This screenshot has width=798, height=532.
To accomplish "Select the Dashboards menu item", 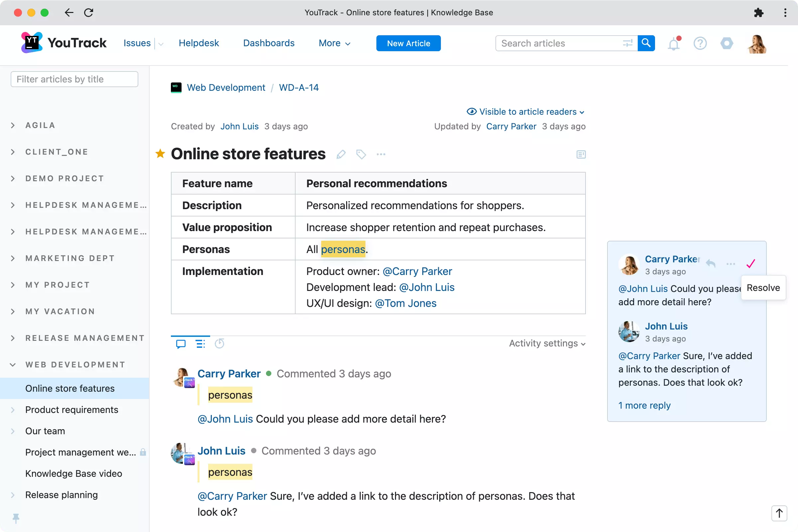I will point(269,43).
